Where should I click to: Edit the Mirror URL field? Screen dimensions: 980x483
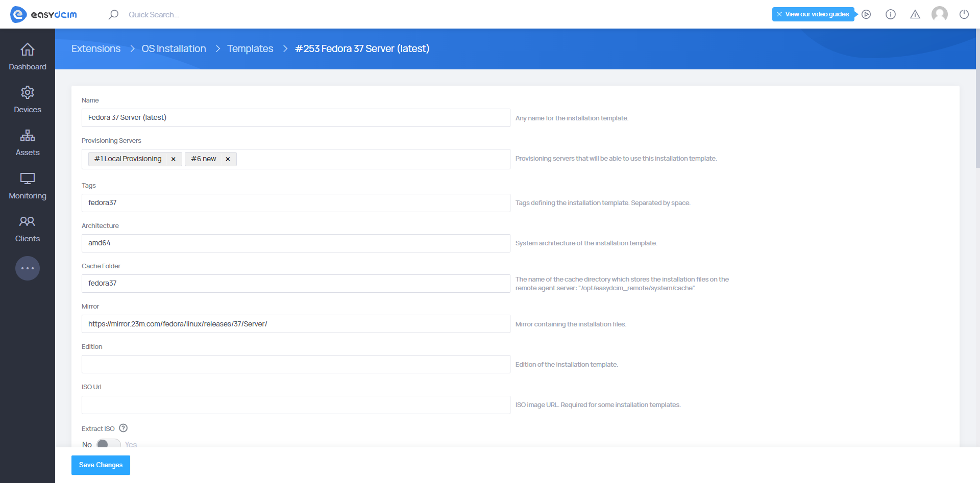pyautogui.click(x=296, y=324)
